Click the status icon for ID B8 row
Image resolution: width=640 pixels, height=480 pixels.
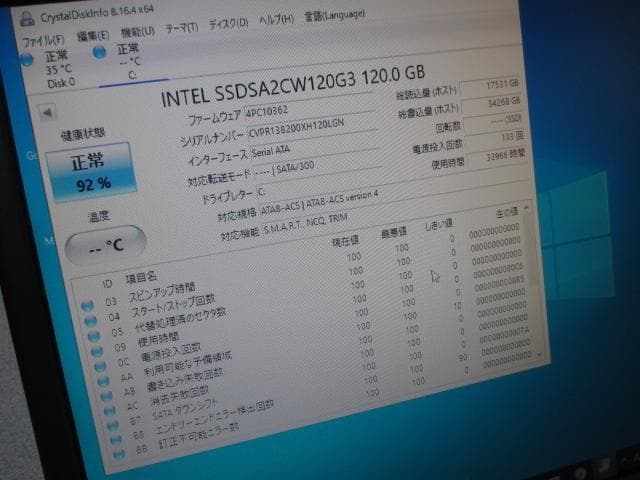point(116,440)
